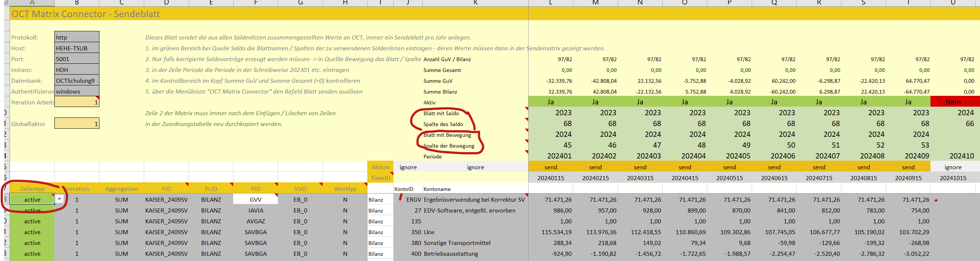Open the dropdown arrow beside the selected active cell
The height and width of the screenshot is (261, 980).
pos(59,199)
